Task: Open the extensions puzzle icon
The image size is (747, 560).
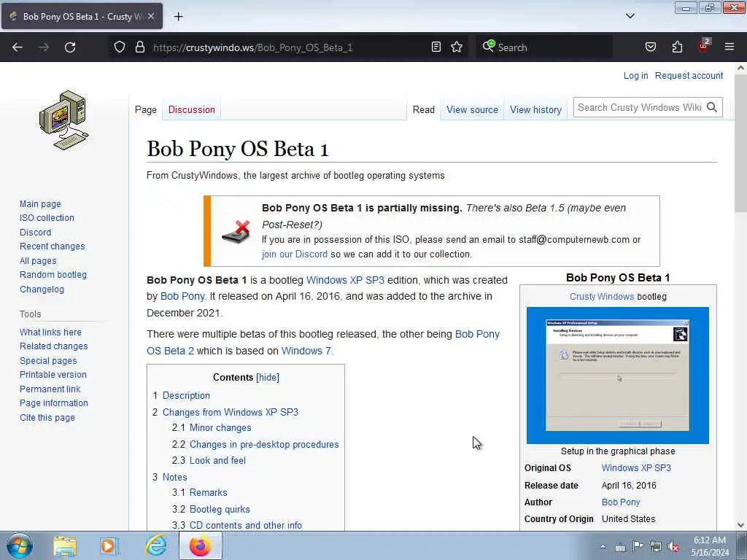Action: (677, 47)
